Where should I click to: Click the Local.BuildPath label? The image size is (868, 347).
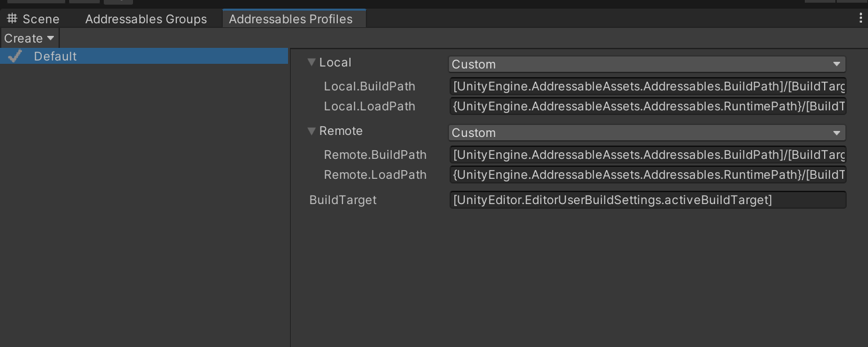tap(369, 86)
